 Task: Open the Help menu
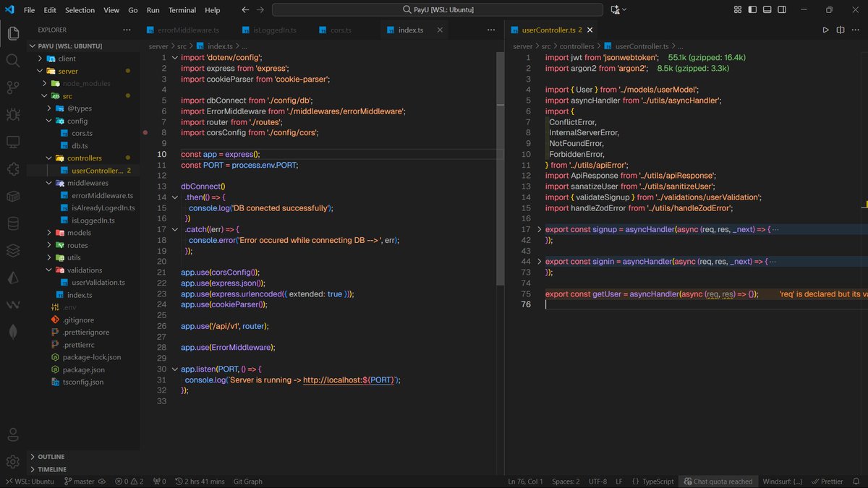point(213,10)
